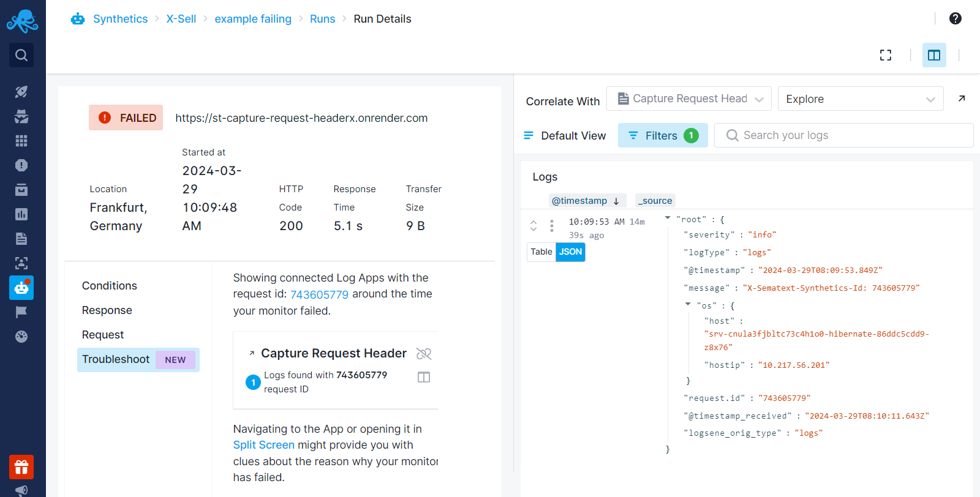Click the "message" JSON value
The height and width of the screenshot is (497, 980).
[x=831, y=288]
